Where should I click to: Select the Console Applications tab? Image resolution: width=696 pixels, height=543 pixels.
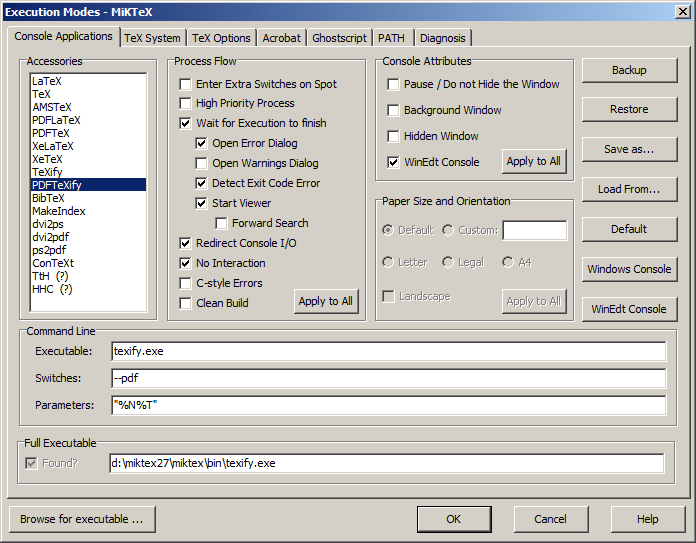pyautogui.click(x=63, y=36)
